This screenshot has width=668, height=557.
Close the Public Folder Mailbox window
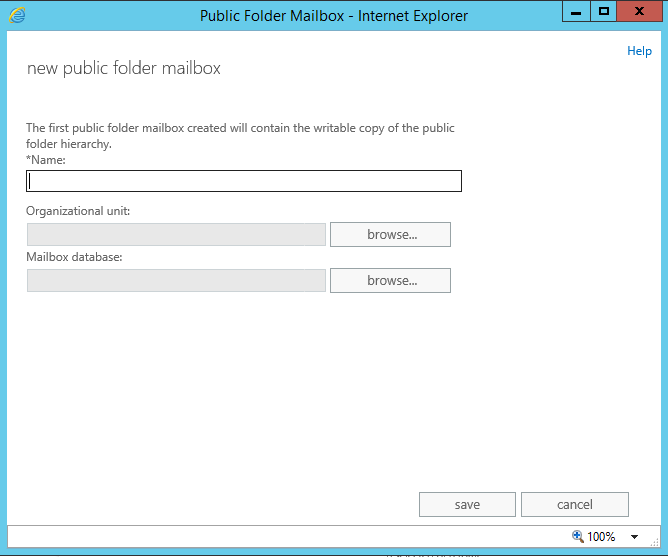coord(639,12)
